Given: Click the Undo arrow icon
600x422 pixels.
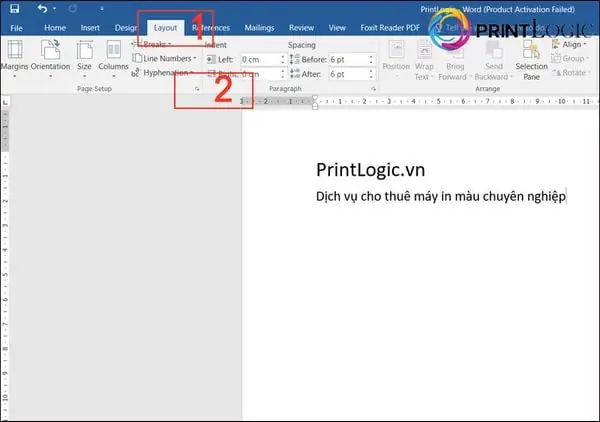Looking at the screenshot, I should pos(42,8).
